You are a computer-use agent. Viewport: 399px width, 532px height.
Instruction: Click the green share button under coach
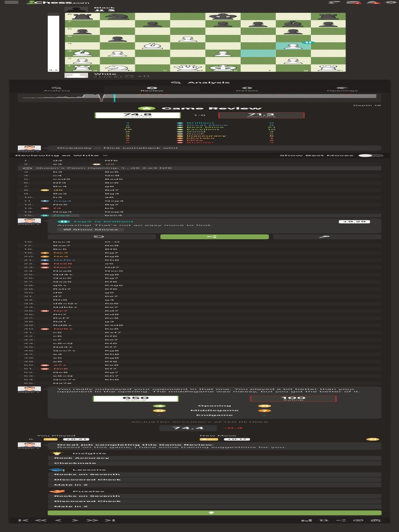click(x=215, y=236)
